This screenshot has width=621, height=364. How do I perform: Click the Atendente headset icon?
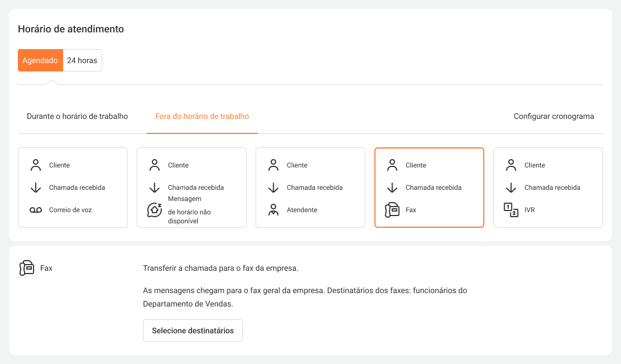click(273, 210)
